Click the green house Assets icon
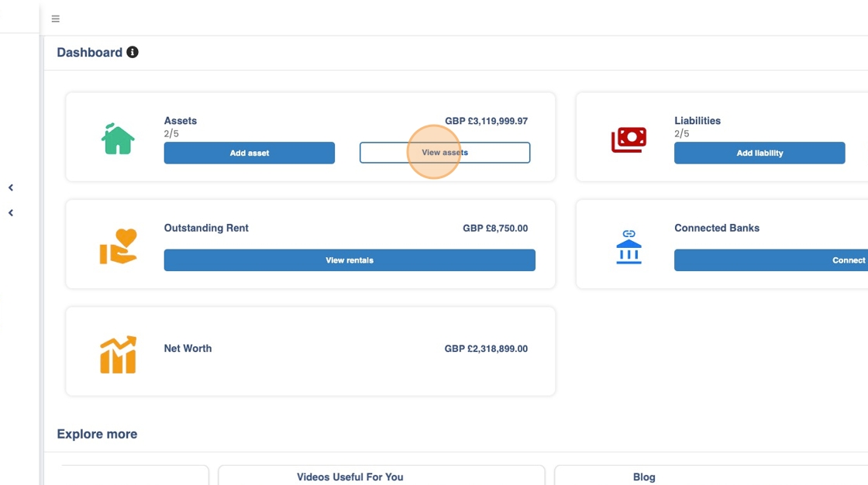868x485 pixels. [x=118, y=139]
